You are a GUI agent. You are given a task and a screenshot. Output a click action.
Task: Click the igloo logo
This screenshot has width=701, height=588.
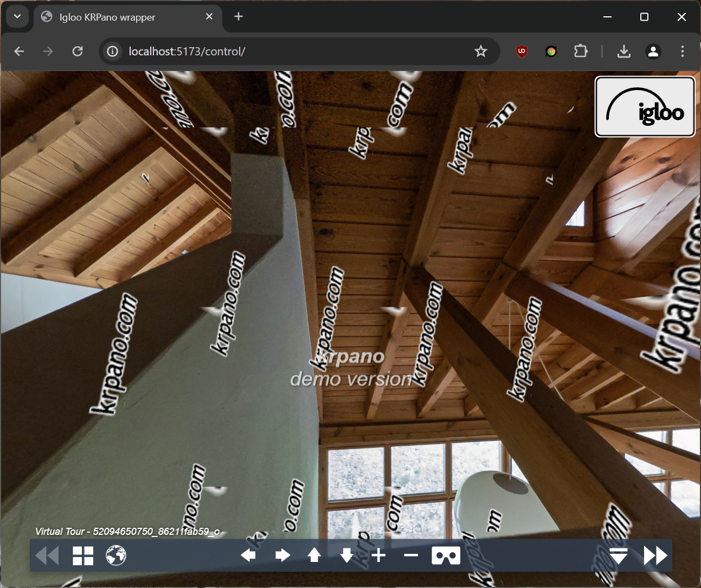(x=645, y=106)
